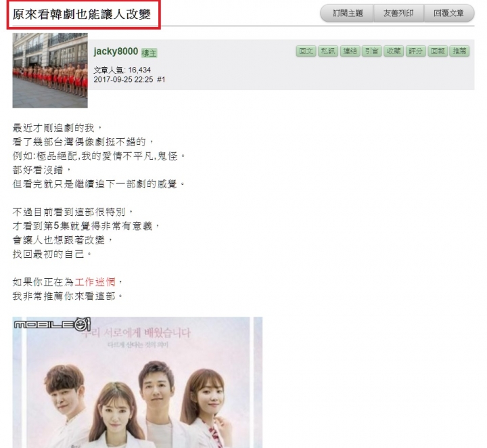The image size is (487, 448).
Task: Subscribe using 訂閱主題 button
Action: 347,14
